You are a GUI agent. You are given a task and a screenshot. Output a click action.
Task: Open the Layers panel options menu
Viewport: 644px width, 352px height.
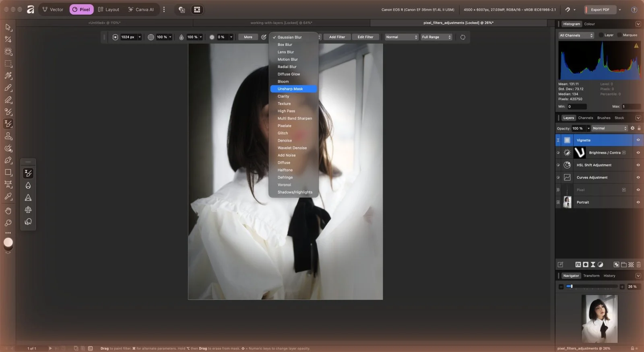coord(638,118)
